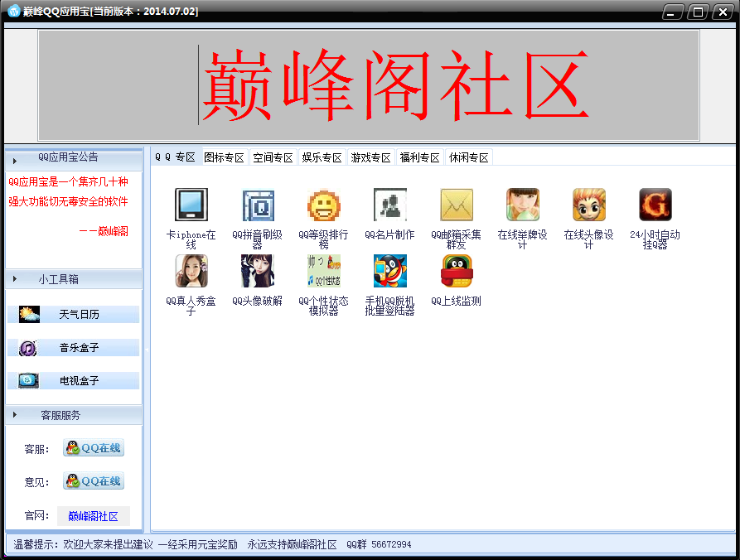Viewport: 740px width, 560px height.
Task: Open the 音乐盒子 tool button
Action: (x=73, y=348)
